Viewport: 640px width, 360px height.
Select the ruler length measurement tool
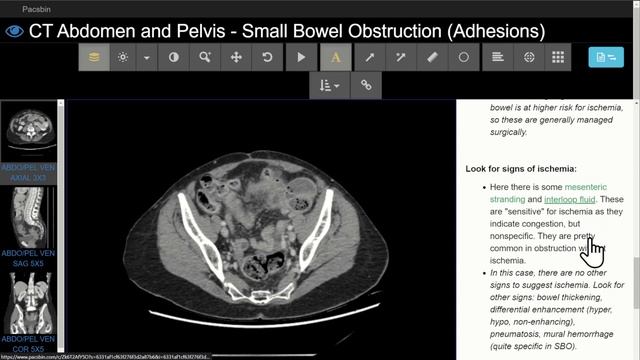point(432,57)
